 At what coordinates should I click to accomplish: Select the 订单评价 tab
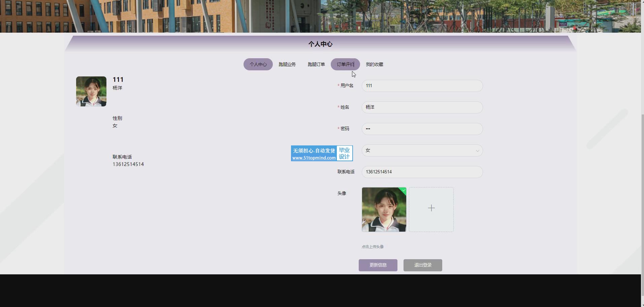coord(345,64)
